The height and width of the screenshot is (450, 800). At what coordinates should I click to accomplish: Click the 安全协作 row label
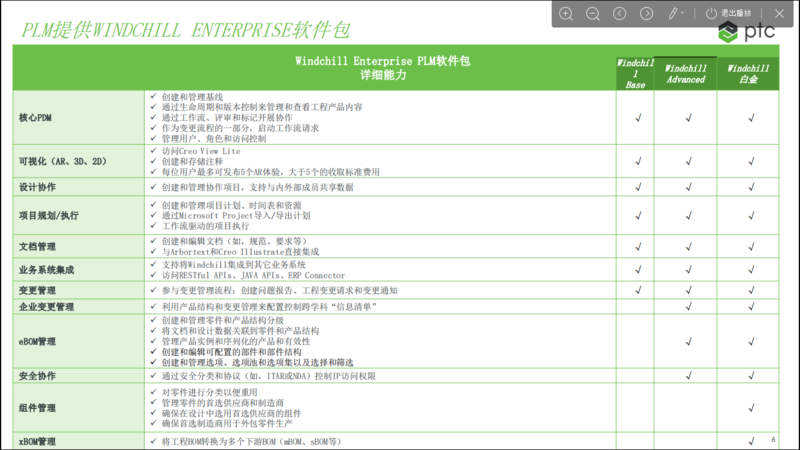(x=38, y=376)
